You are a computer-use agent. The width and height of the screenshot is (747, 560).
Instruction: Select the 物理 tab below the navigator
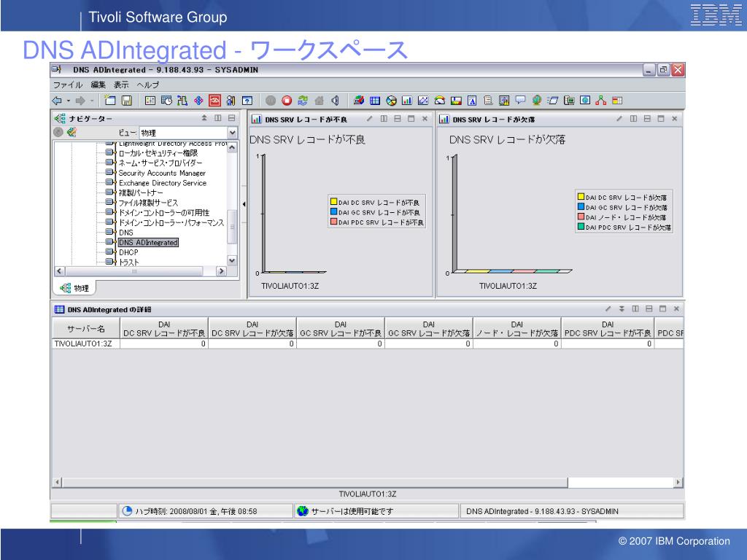click(x=75, y=288)
